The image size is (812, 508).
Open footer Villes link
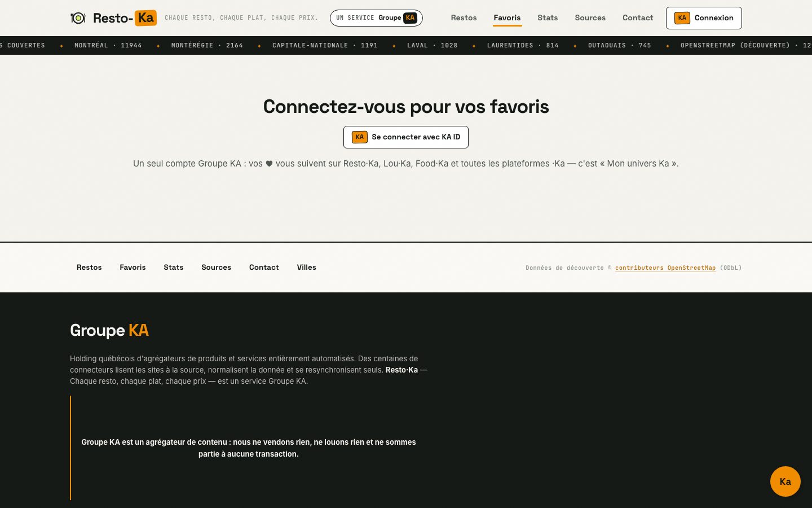[306, 268]
